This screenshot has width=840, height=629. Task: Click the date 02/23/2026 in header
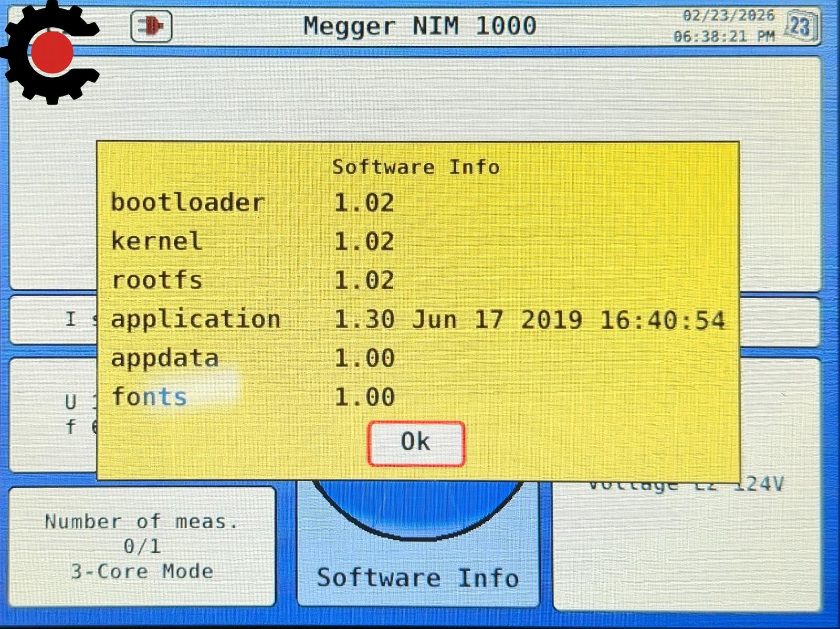coord(728,15)
